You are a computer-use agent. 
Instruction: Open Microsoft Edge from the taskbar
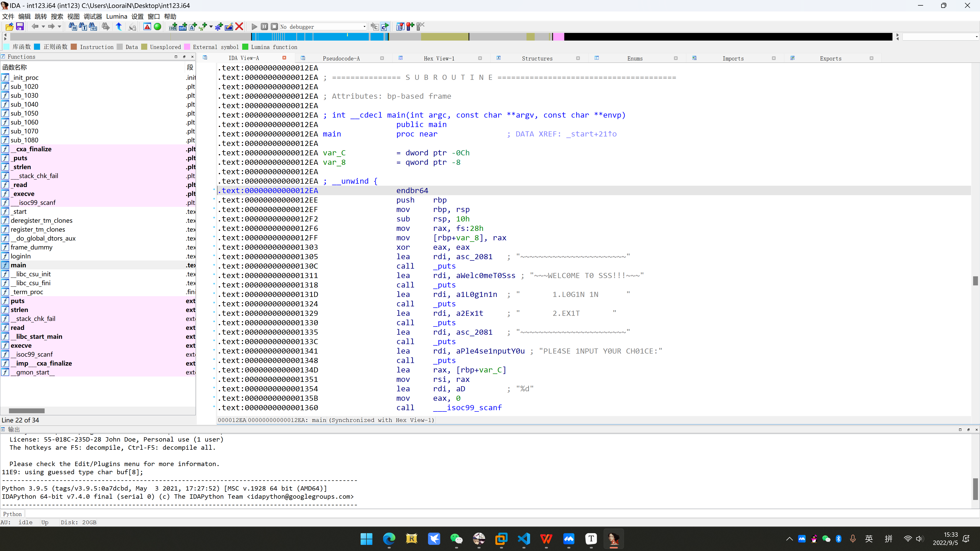(x=389, y=539)
